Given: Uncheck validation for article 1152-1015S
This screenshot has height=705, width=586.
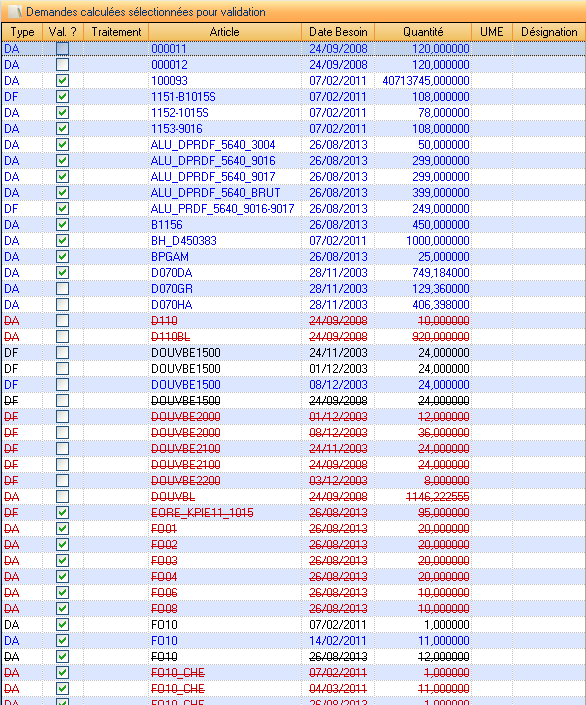Looking at the screenshot, I should click(63, 112).
